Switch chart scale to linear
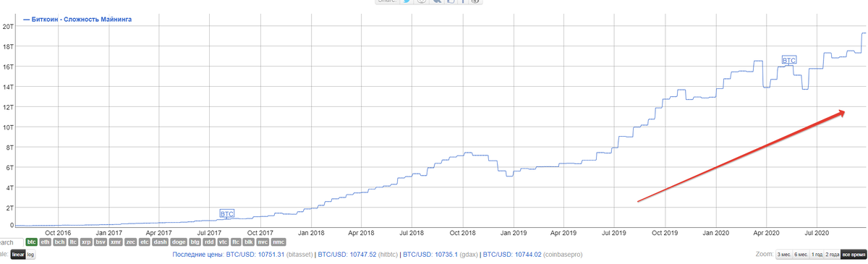Viewport: 868px width, 264px height. pos(18,255)
